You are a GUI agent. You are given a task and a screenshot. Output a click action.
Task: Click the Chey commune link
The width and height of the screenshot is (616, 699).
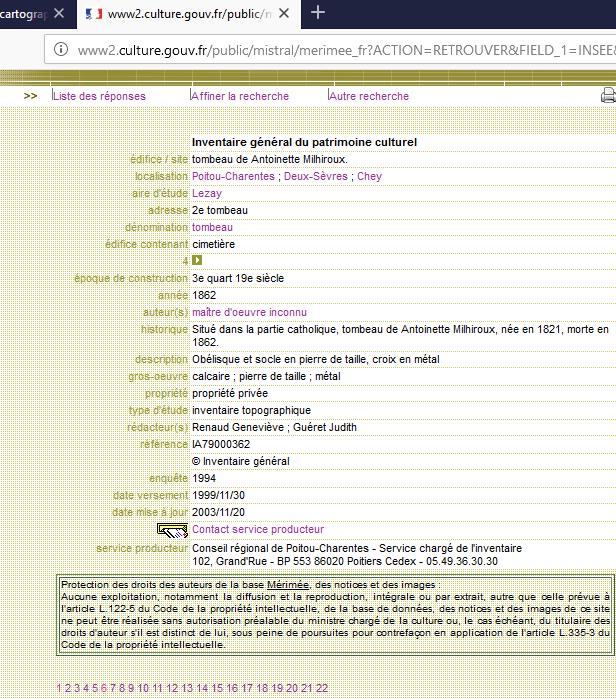point(370,176)
